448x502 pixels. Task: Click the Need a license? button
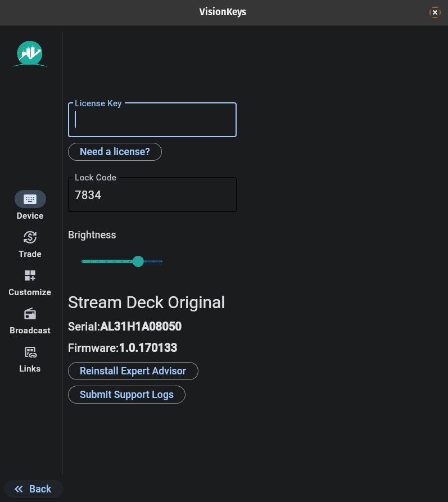[115, 152]
